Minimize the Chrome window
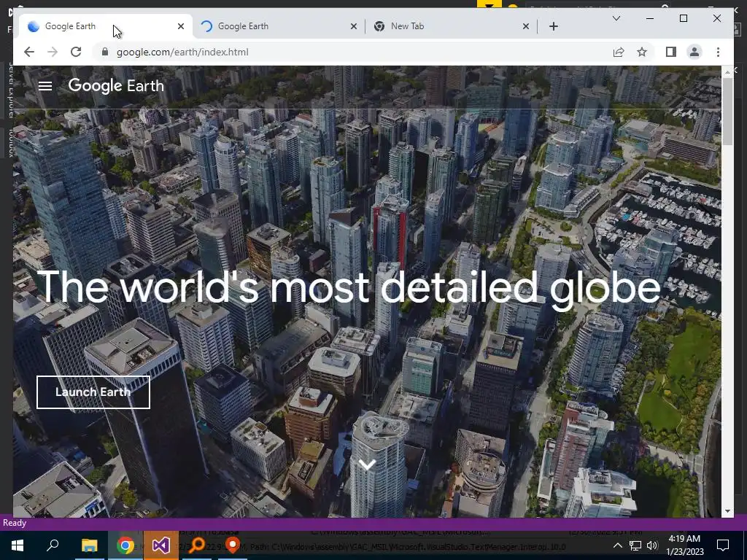The height and width of the screenshot is (560, 747). pos(650,18)
